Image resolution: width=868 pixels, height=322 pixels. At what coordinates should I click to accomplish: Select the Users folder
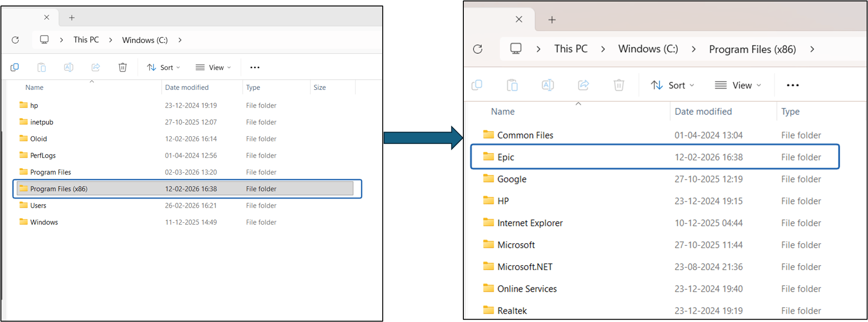pos(186,205)
